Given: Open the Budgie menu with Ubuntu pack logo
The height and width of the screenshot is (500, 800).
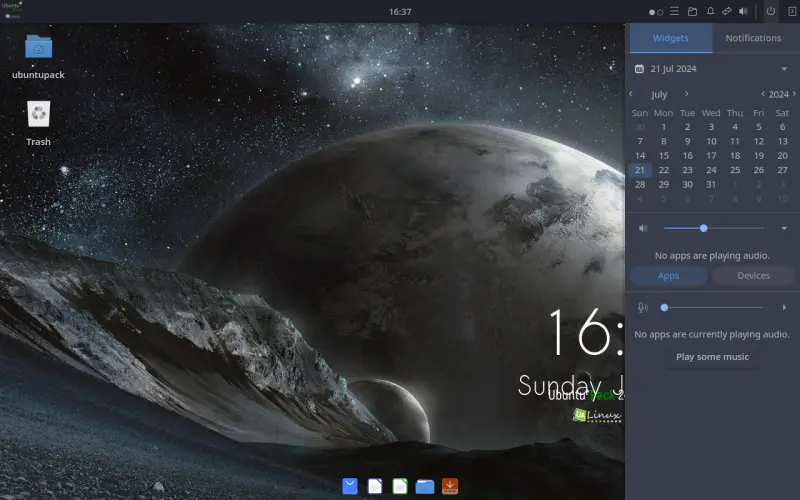Looking at the screenshot, I should [11, 10].
